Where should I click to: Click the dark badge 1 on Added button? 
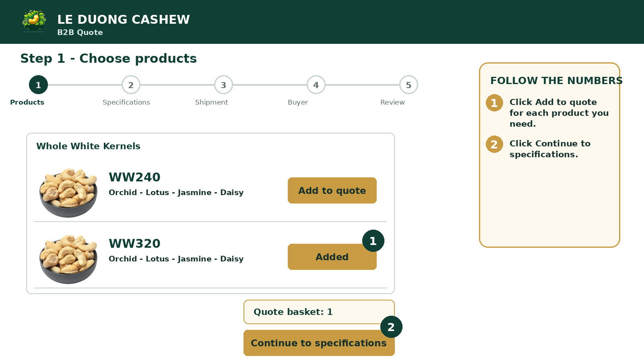click(x=373, y=241)
